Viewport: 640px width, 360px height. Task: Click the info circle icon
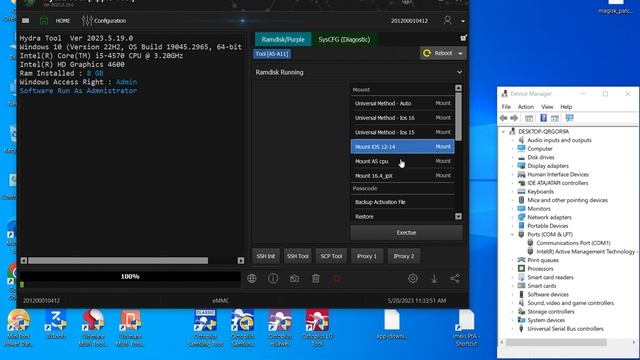[x=273, y=278]
